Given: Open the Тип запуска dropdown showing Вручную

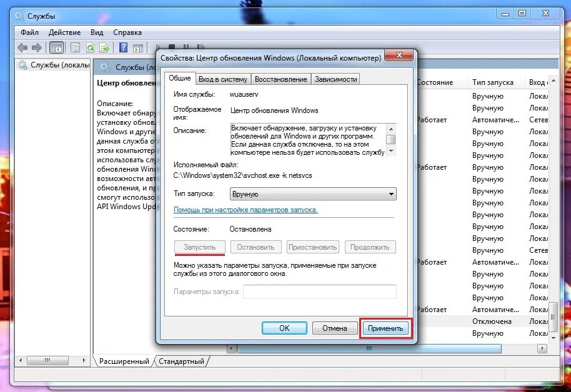Looking at the screenshot, I should tap(313, 194).
